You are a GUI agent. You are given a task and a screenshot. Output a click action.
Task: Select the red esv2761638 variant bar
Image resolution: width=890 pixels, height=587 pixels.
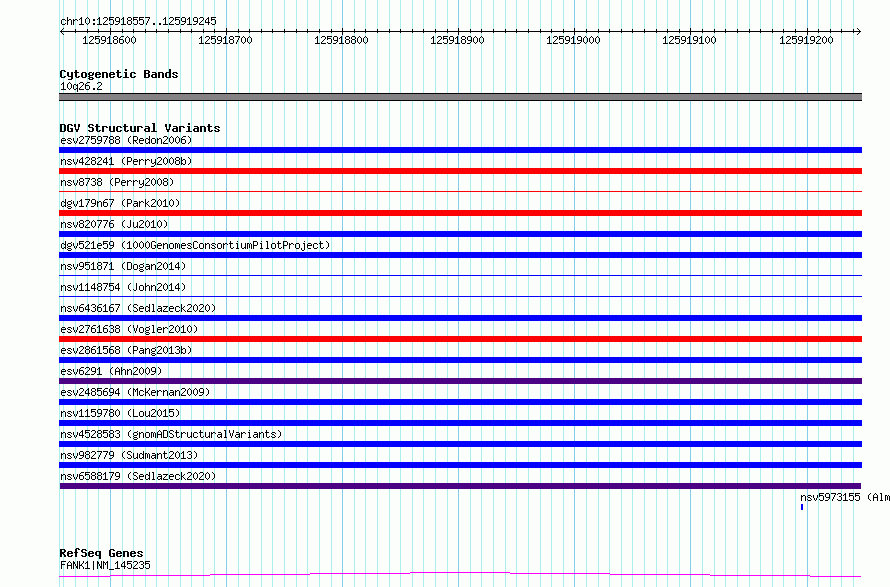click(460, 339)
